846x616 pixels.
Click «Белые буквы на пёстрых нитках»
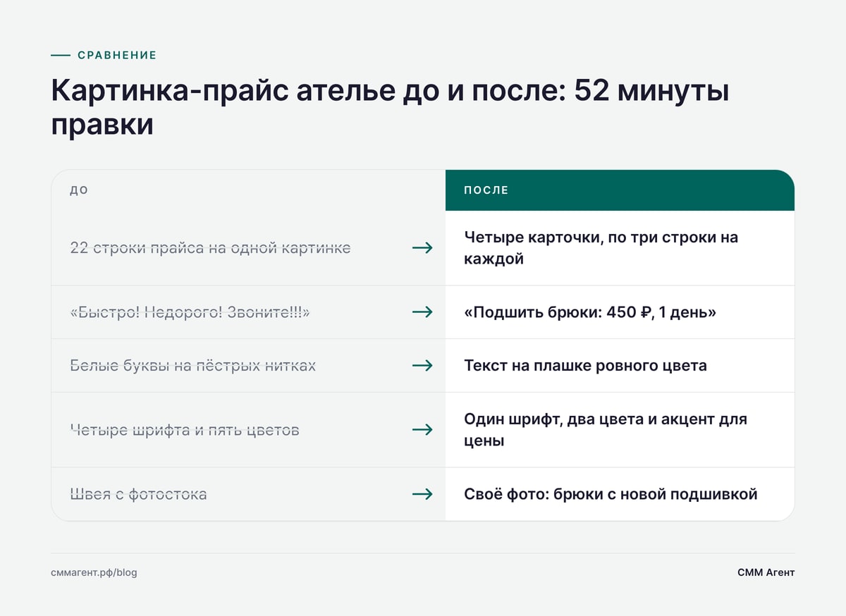click(192, 366)
